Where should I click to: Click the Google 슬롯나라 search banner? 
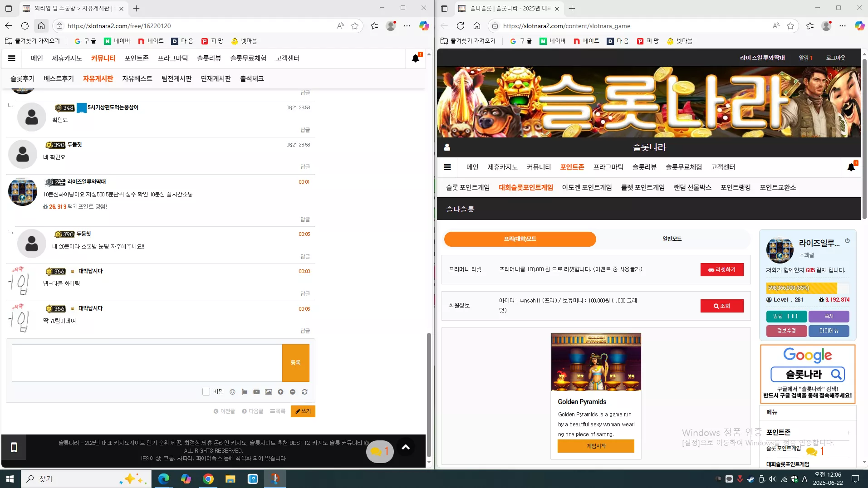[808, 374]
